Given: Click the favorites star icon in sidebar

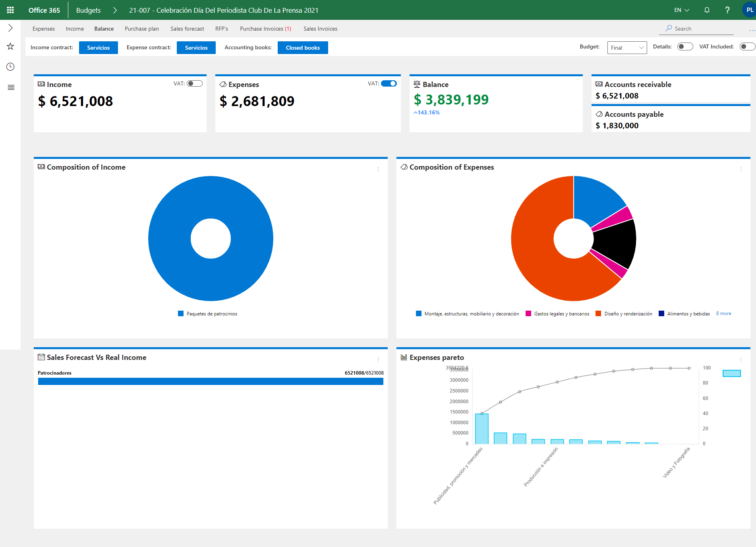Looking at the screenshot, I should pyautogui.click(x=10, y=46).
